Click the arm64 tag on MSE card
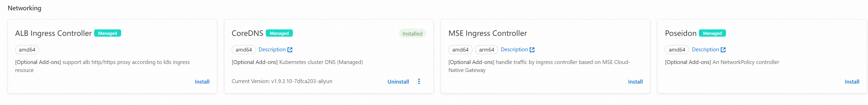 [x=486, y=50]
